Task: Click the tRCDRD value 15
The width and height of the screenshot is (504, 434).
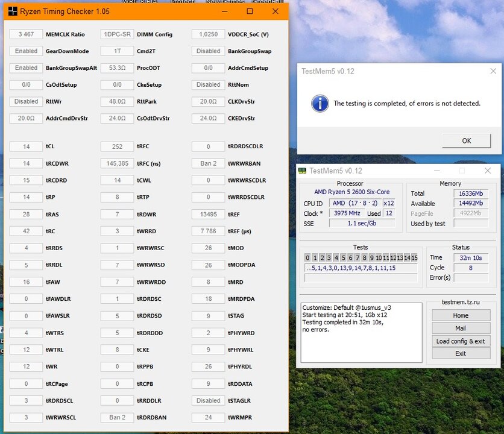Action: (26, 180)
